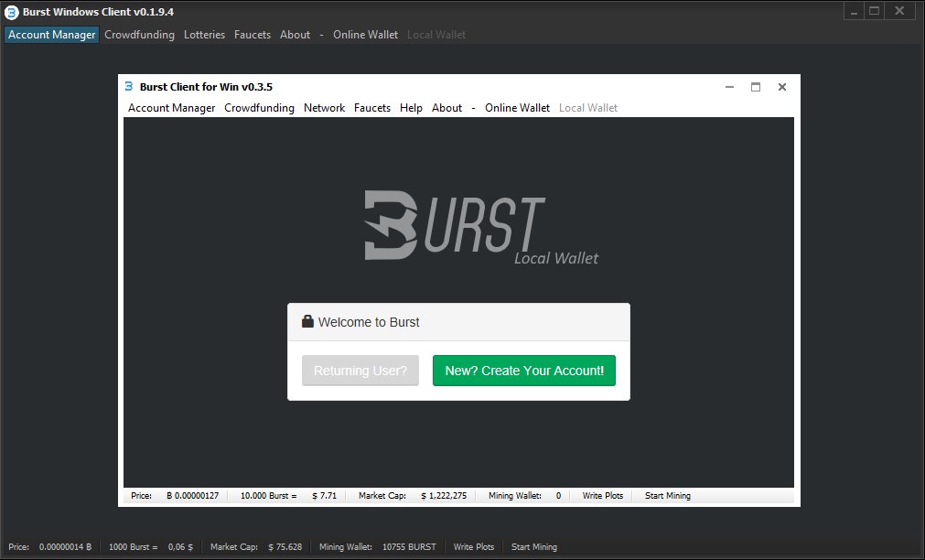This screenshot has height=560, width=925.
Task: Click the Market Cap value $ 75.628
Action: point(285,547)
